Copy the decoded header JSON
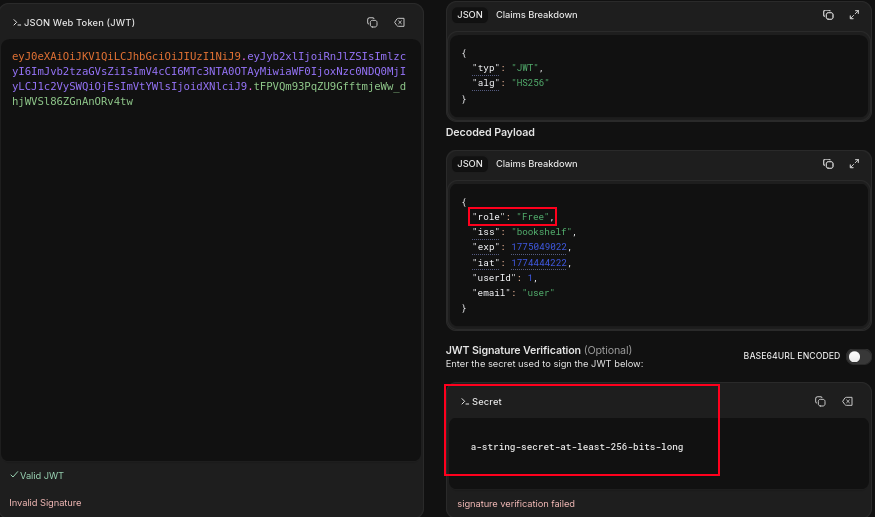This screenshot has height=517, width=875. 828,15
